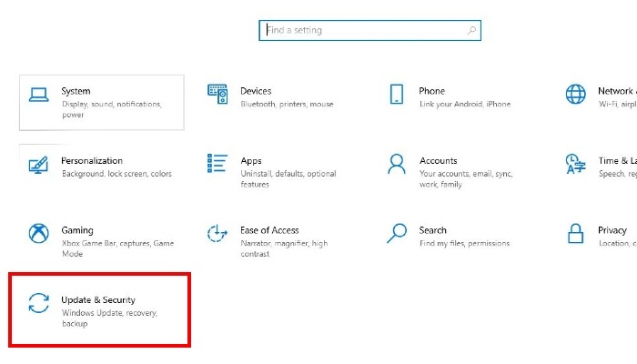Click 'Xbox Game Bar, captures' description
Viewport: 637px width, 364px height.
(117, 248)
